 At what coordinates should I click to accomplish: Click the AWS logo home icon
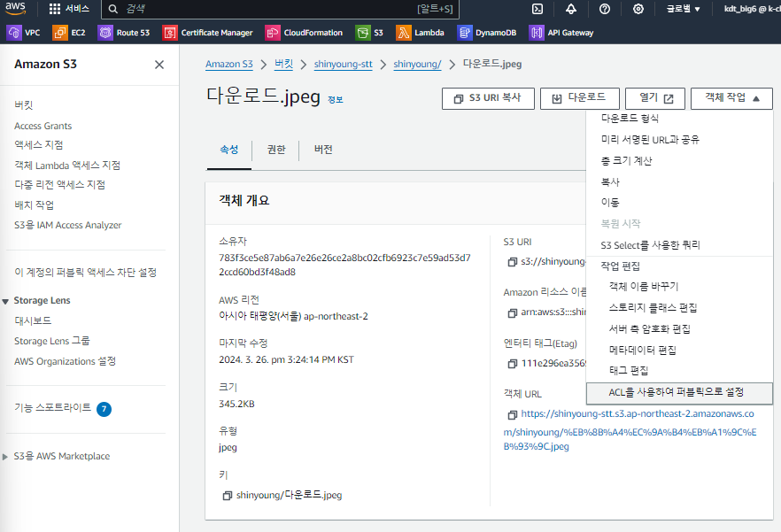pos(15,8)
